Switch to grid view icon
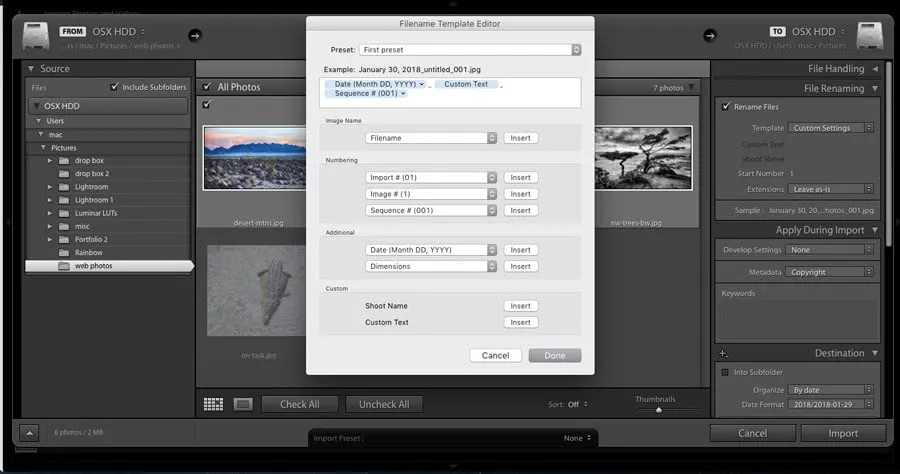This screenshot has width=900, height=474. pyautogui.click(x=213, y=404)
